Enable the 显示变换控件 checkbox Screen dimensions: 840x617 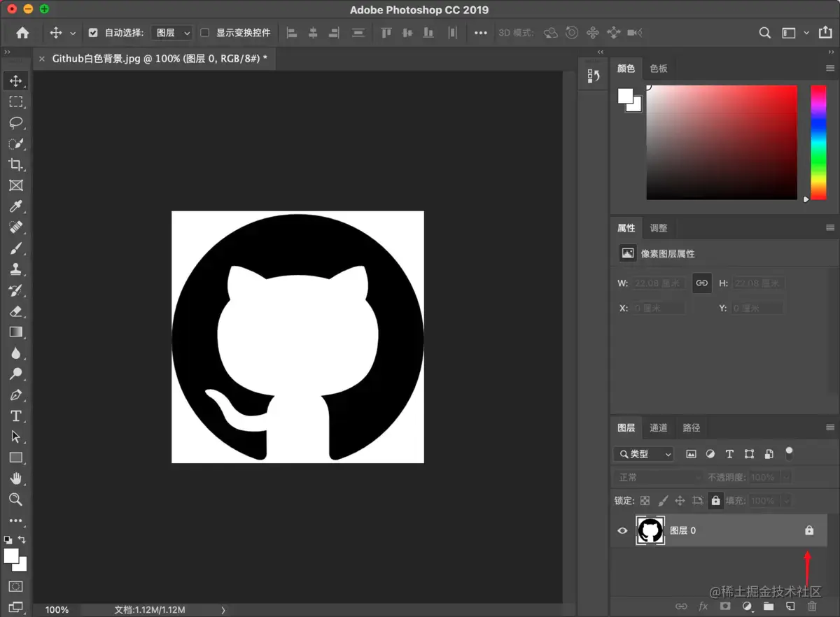[x=204, y=33]
